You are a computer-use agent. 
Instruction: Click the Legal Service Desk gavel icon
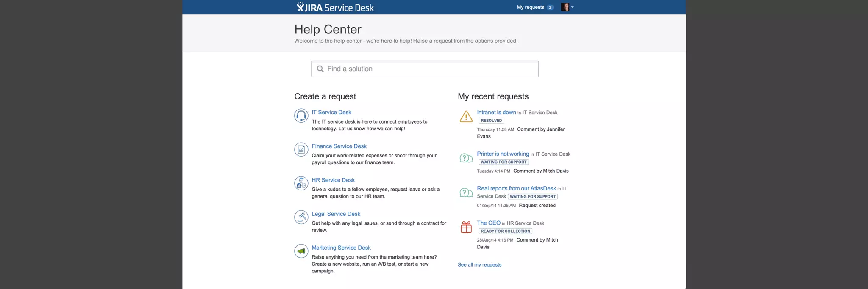(x=301, y=217)
